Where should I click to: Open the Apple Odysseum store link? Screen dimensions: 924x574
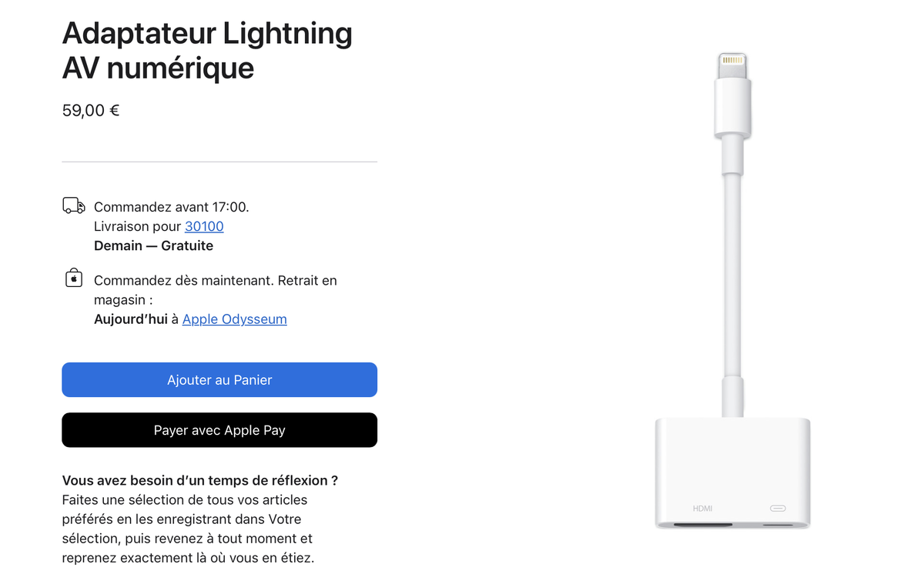click(x=234, y=319)
